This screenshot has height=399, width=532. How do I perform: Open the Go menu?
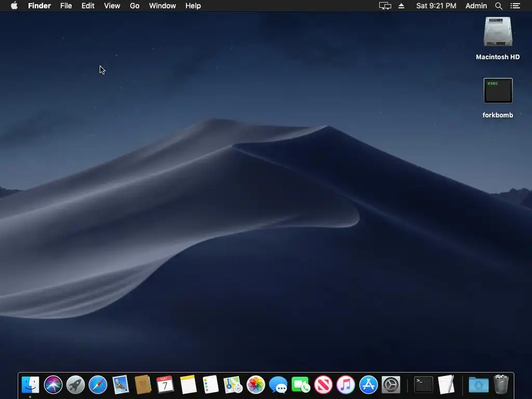click(135, 6)
